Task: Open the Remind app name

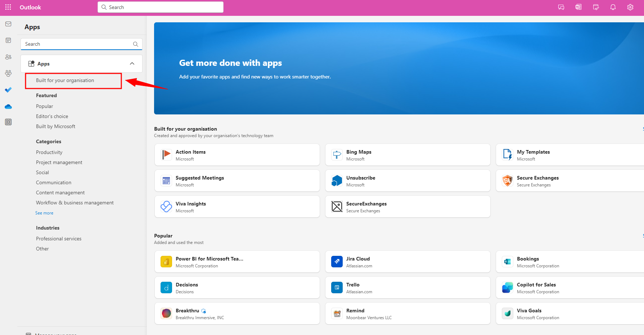Action: coord(355,311)
